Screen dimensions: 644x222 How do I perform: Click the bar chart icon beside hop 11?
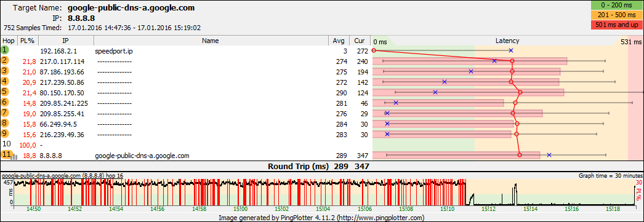[x=14, y=156]
